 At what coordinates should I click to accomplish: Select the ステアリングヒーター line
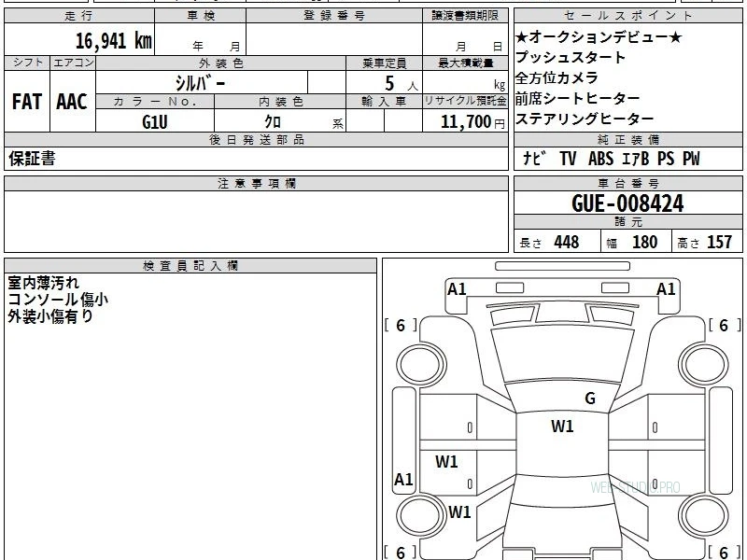(585, 119)
